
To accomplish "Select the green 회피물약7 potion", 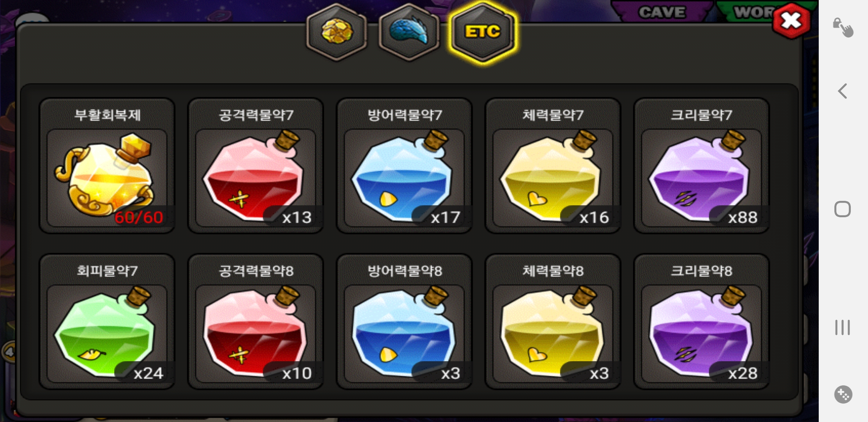I will tap(107, 322).
